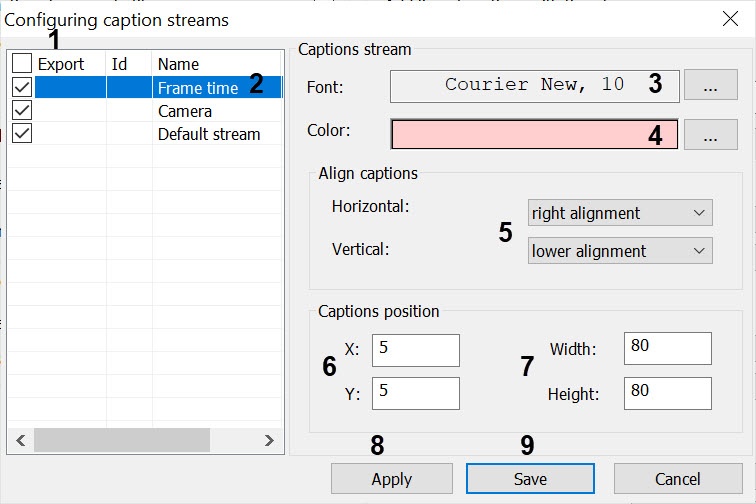Open the font browse ellipsis button

[x=711, y=86]
